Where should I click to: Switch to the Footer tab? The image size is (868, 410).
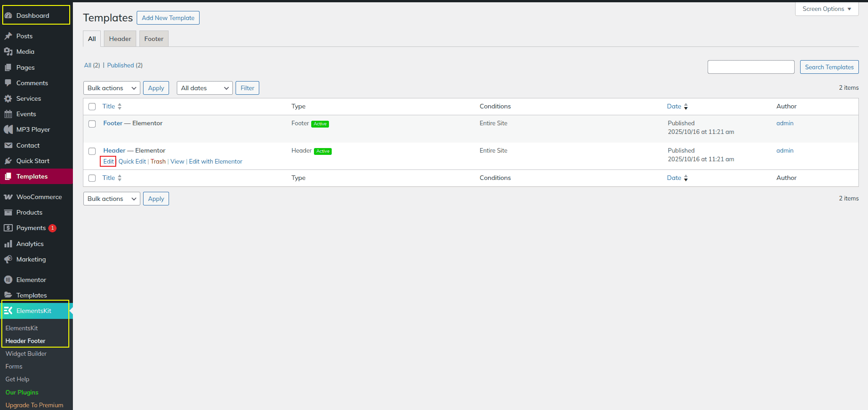[x=154, y=39]
